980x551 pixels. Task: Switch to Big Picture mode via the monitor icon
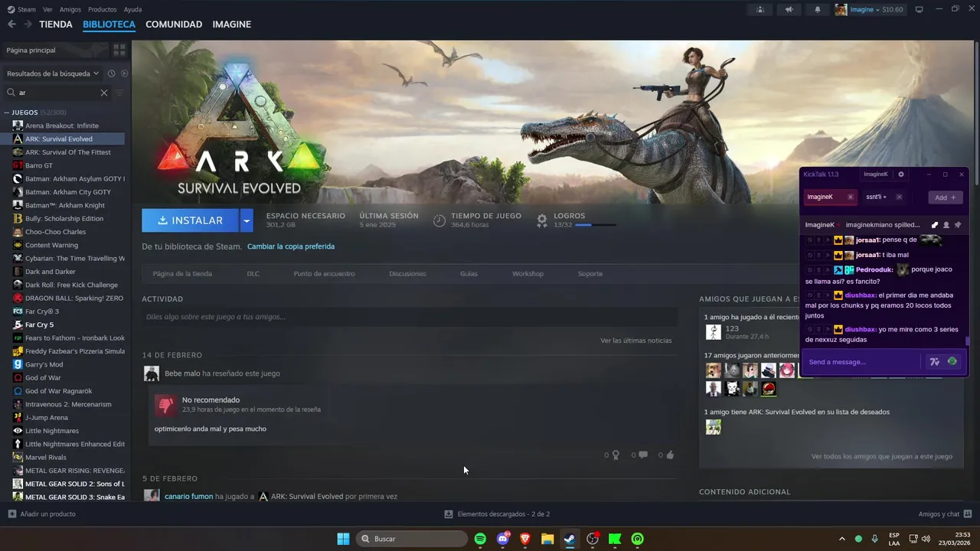920,9
